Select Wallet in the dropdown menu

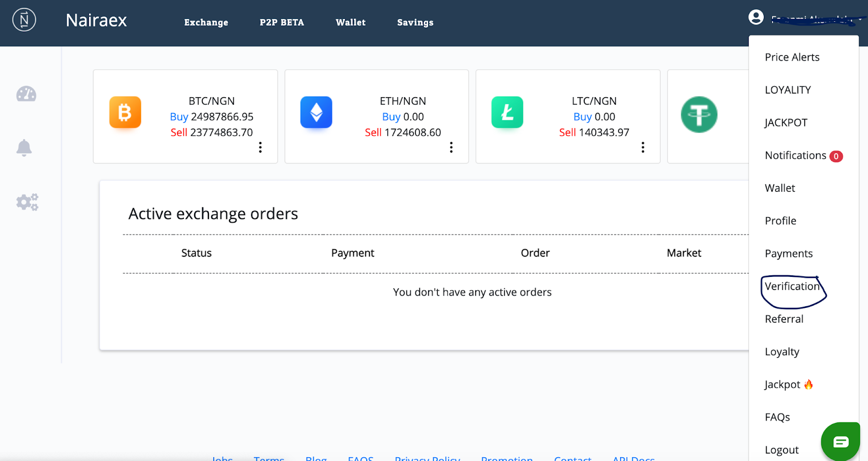click(x=780, y=188)
